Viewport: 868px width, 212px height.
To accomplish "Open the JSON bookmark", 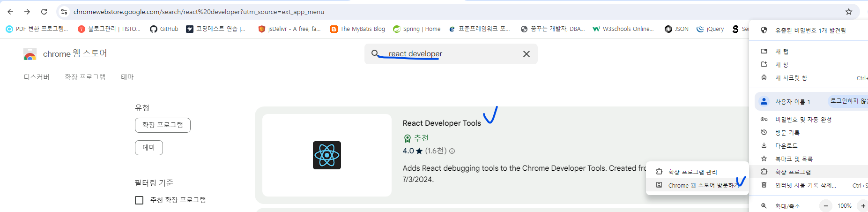I will [676, 29].
